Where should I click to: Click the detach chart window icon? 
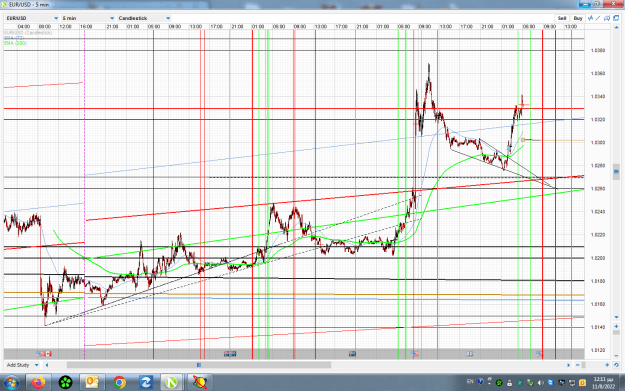pyautogui.click(x=616, y=18)
